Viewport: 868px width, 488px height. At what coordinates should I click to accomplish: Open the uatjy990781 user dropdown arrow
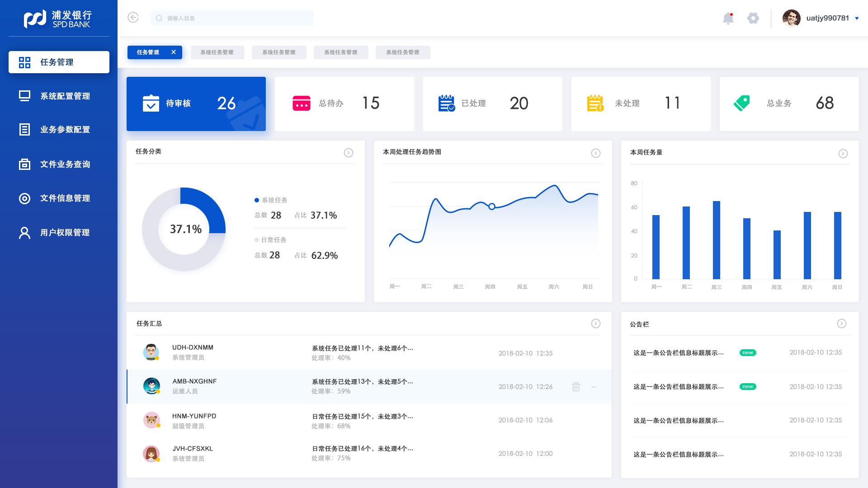pyautogui.click(x=857, y=19)
